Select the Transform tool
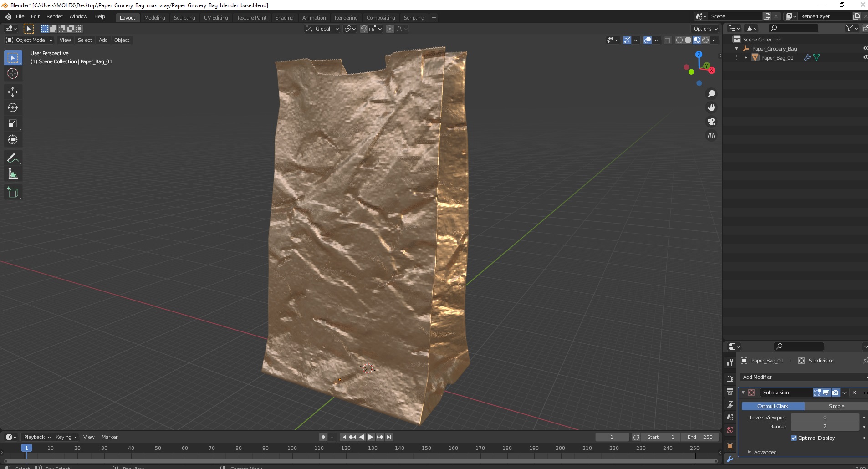868x469 pixels. [13, 140]
